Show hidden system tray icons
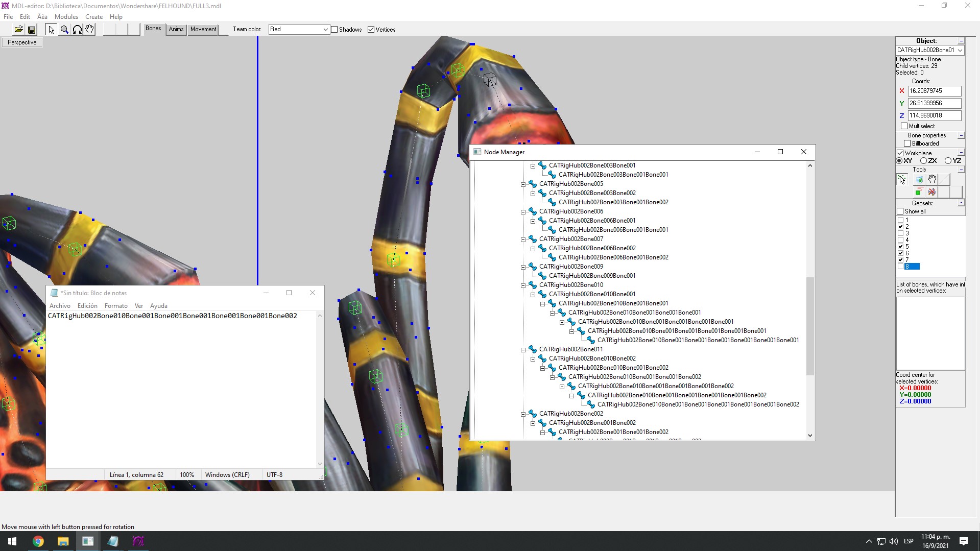Image resolution: width=980 pixels, height=551 pixels. 869,541
